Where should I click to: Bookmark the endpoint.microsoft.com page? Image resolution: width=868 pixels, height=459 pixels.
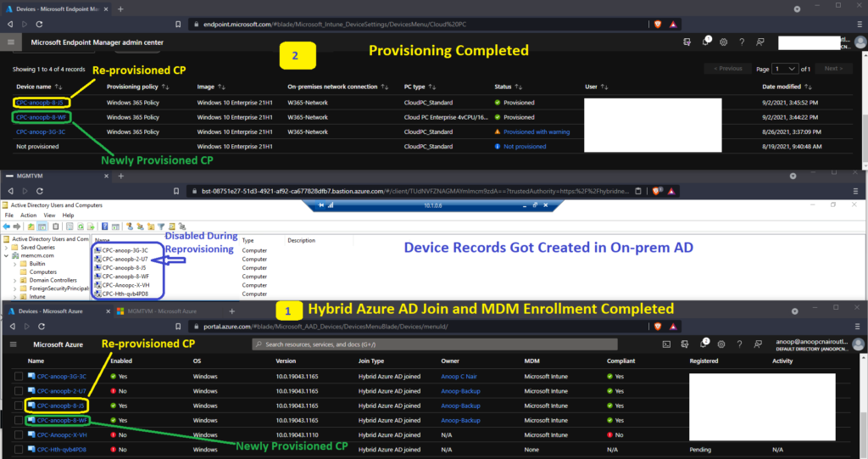(178, 24)
